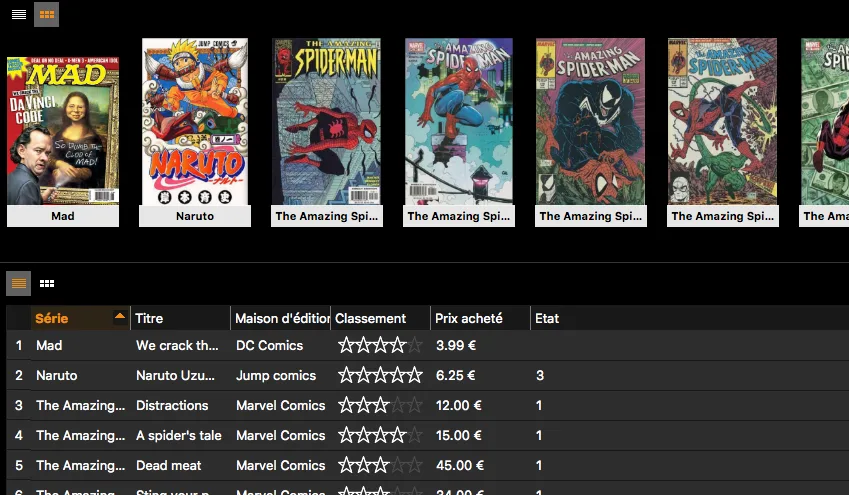
Task: Click Classement column header
Action: [x=380, y=319]
